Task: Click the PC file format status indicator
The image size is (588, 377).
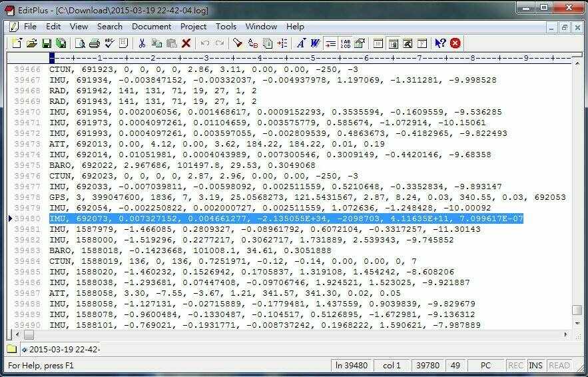Action: click(485, 365)
